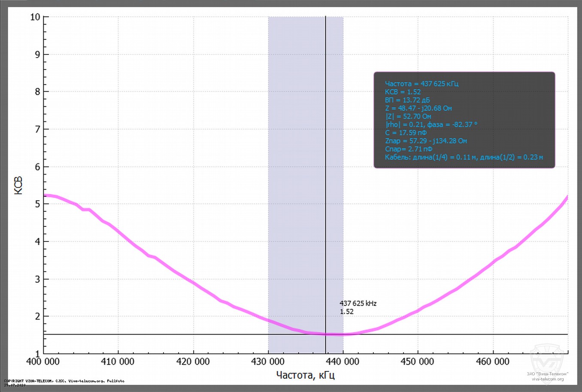582x392 pixels.
Task: Click the 'КСВ' vertical axis title
Action: point(18,185)
